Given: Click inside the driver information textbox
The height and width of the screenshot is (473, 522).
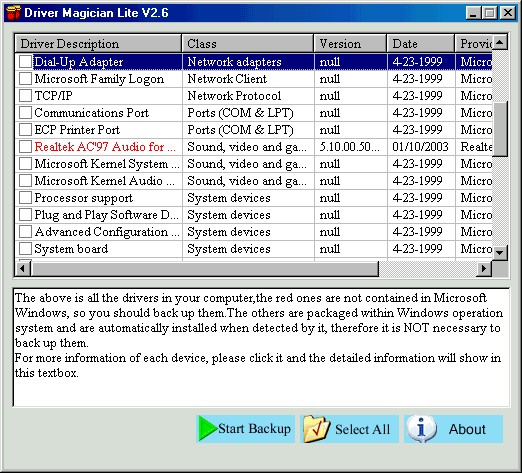Looking at the screenshot, I should (x=261, y=347).
